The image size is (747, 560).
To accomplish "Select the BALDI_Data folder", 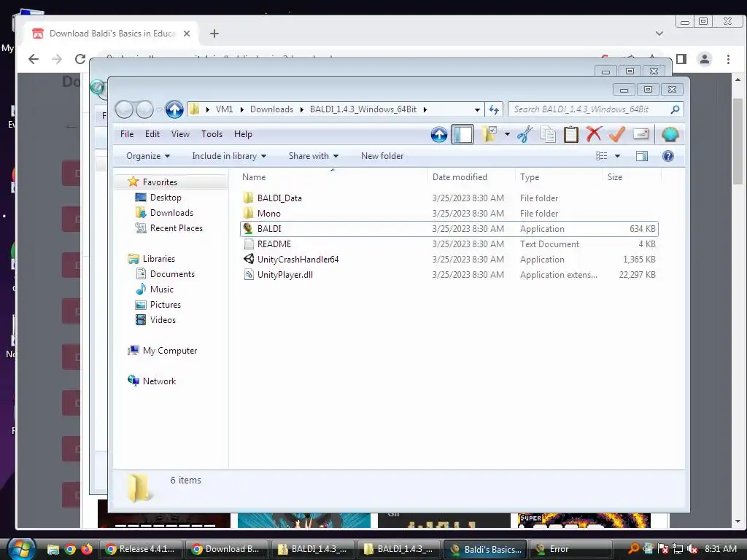I will click(x=279, y=198).
